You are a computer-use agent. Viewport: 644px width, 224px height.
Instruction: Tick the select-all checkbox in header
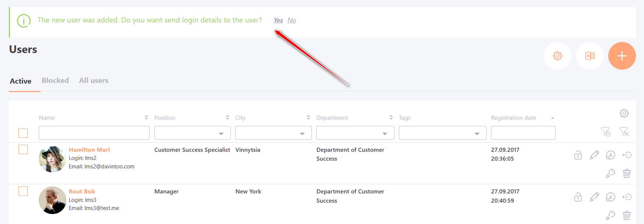[23, 133]
